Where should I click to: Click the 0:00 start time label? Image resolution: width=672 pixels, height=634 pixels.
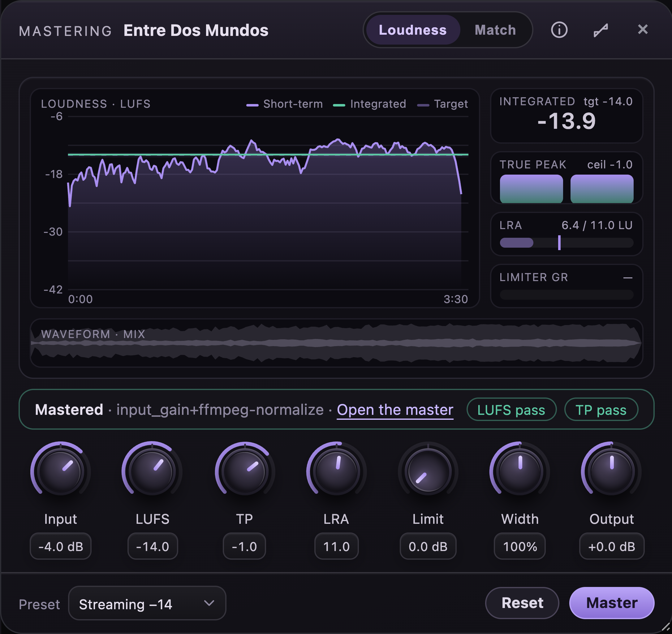point(80,299)
